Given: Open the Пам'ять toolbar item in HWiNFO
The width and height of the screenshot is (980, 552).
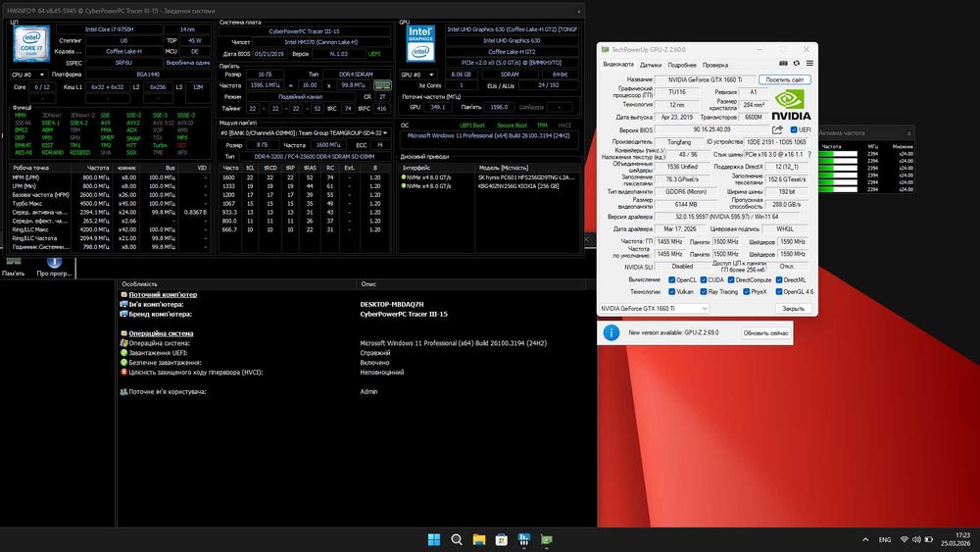Looking at the screenshot, I should (13, 267).
